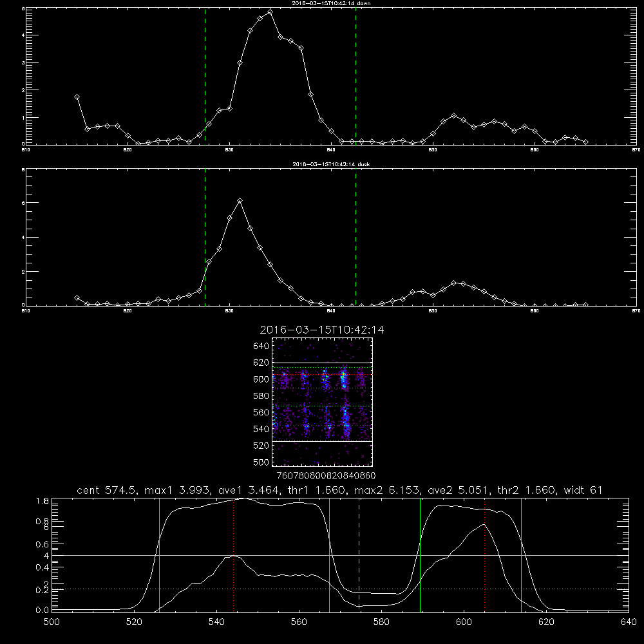Click the '500' tick label on bottom plot x-axis

52,622
